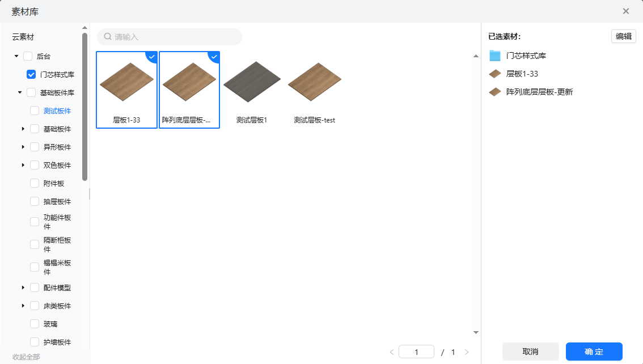Expand the 基础板件 tree node
The image size is (643, 364).
pos(23,129)
